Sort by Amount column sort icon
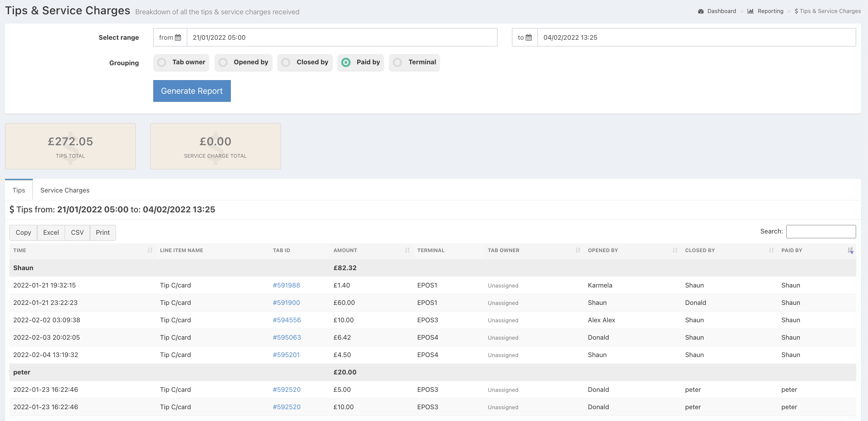This screenshot has width=868, height=421. coord(407,250)
